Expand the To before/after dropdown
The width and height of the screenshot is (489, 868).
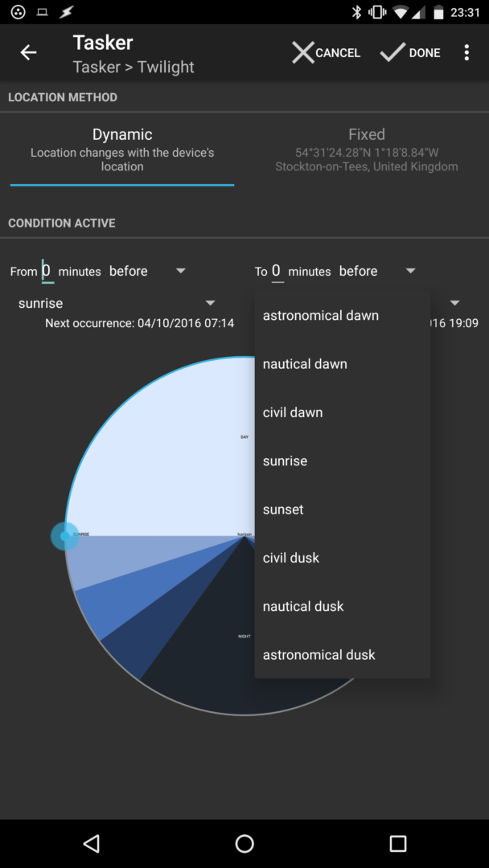[x=377, y=272]
